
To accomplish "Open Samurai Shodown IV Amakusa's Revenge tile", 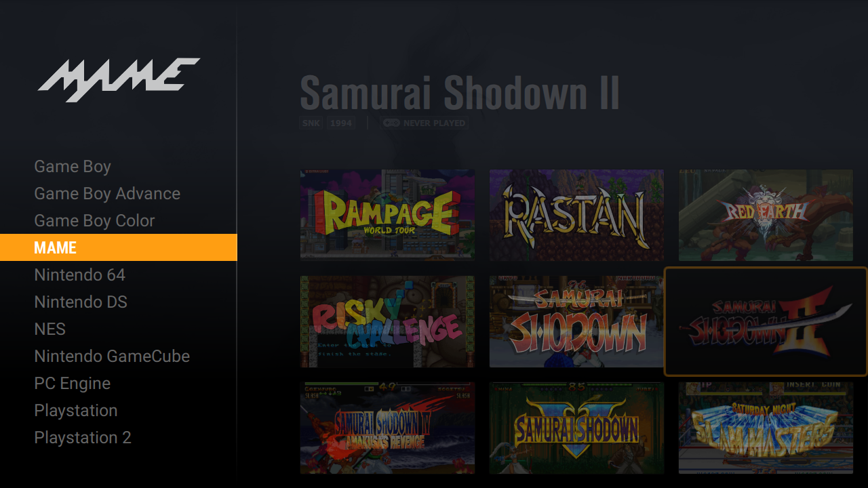I will click(x=387, y=428).
